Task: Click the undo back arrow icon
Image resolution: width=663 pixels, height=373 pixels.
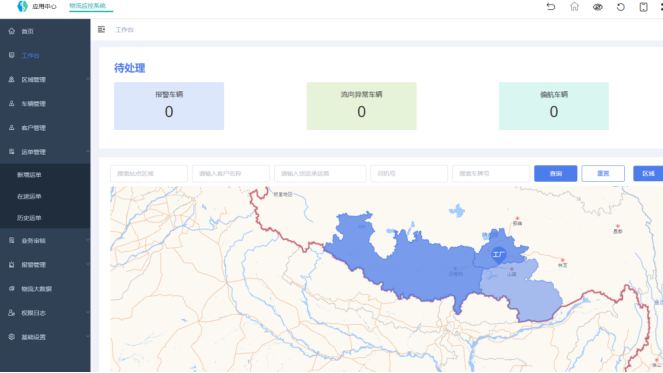Action: pos(551,7)
